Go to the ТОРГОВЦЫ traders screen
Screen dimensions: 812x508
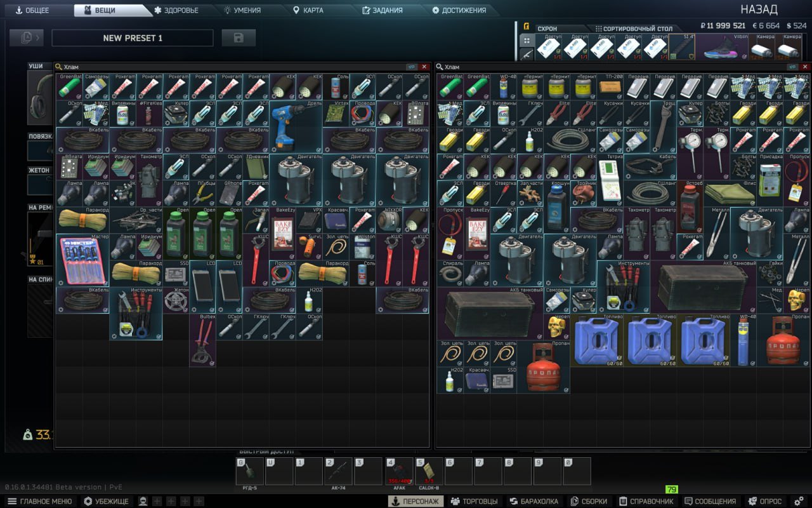tap(474, 501)
